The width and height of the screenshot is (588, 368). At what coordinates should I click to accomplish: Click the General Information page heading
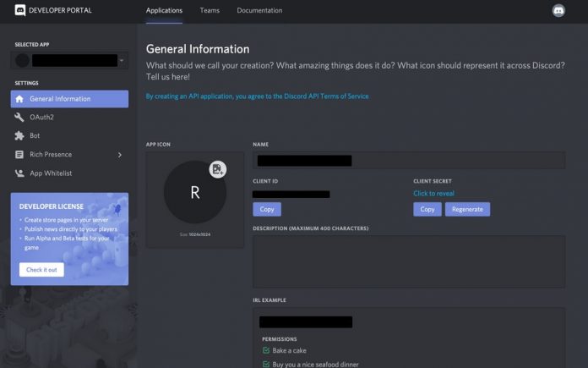click(x=198, y=49)
